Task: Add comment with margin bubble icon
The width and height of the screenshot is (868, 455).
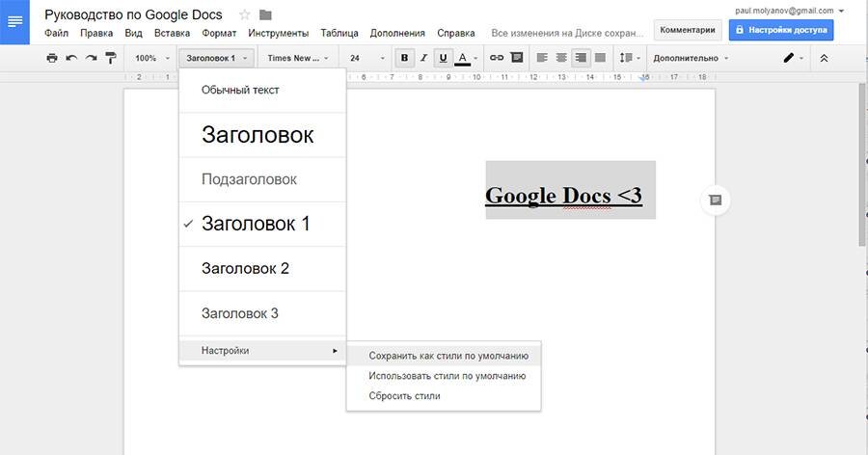Action: tap(716, 200)
